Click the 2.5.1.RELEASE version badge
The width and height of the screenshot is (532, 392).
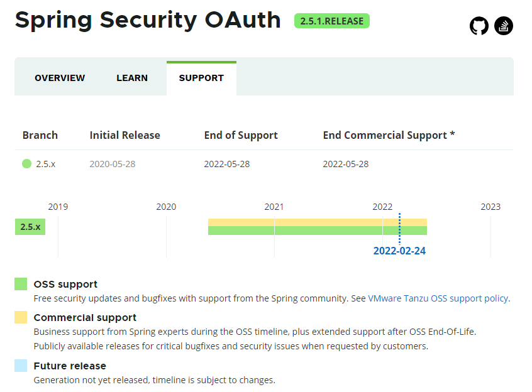point(332,21)
